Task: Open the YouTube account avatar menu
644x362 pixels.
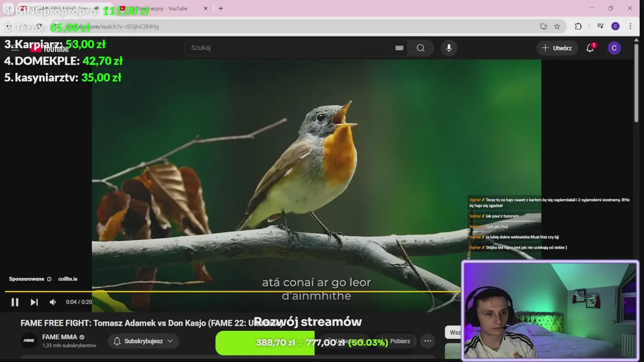Action: tap(614, 48)
